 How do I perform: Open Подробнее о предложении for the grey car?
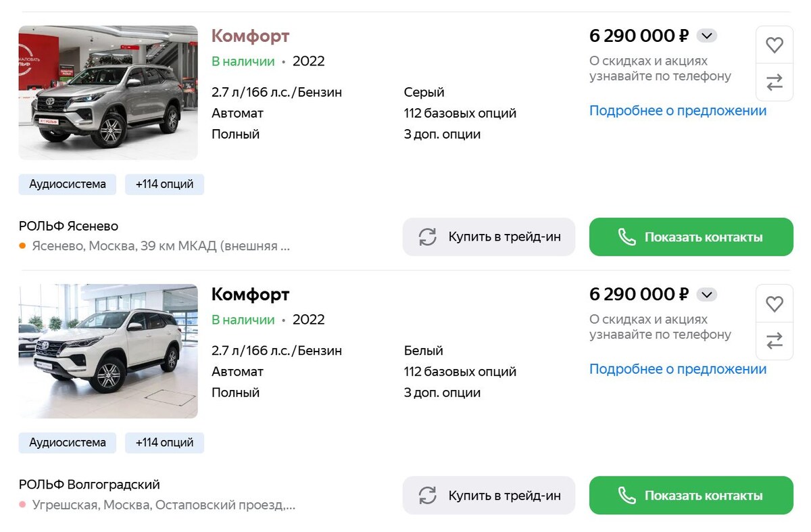[x=678, y=110]
